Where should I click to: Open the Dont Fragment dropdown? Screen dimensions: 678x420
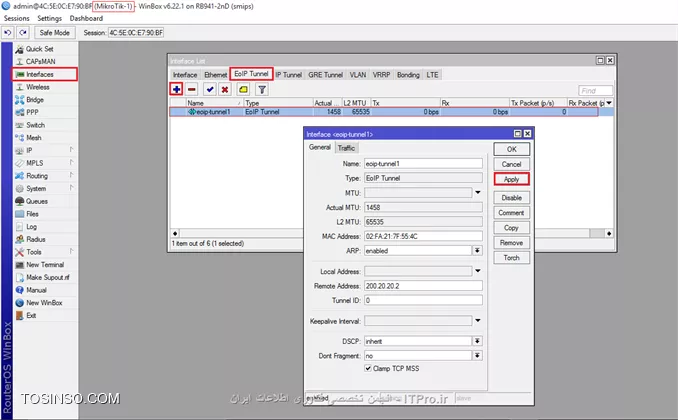(477, 356)
